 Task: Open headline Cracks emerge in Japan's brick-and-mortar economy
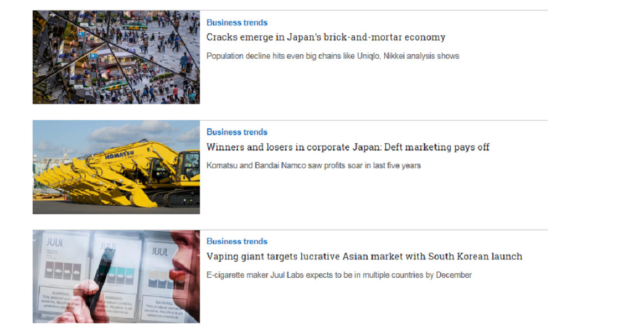[326, 37]
